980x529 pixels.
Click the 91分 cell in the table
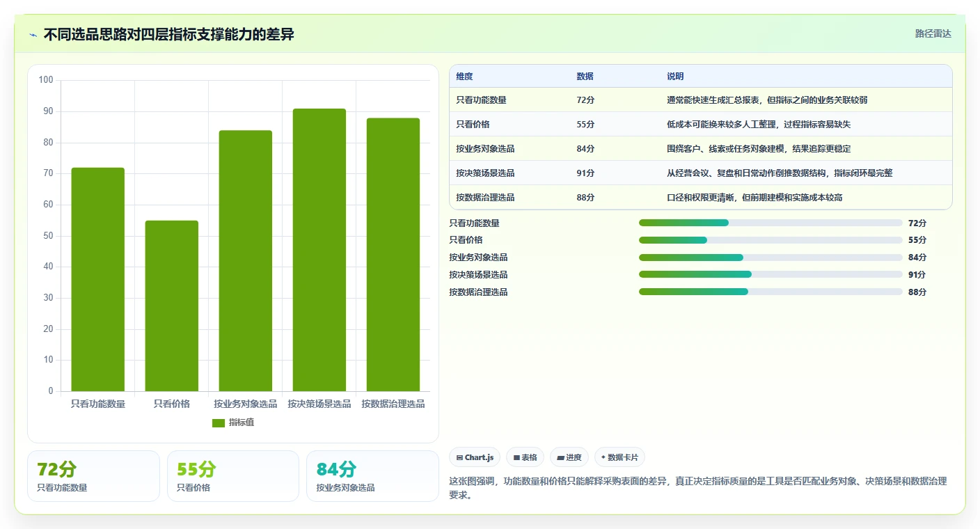(585, 173)
